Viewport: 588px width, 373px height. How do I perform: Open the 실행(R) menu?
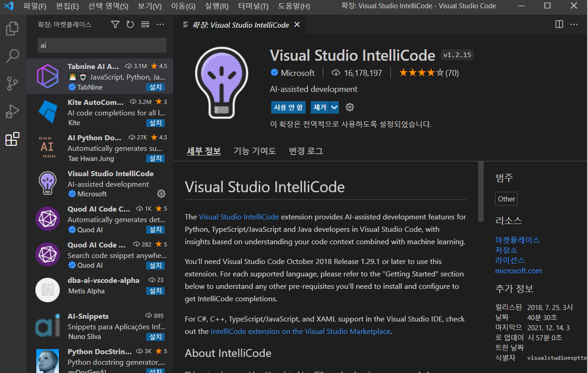(x=217, y=6)
